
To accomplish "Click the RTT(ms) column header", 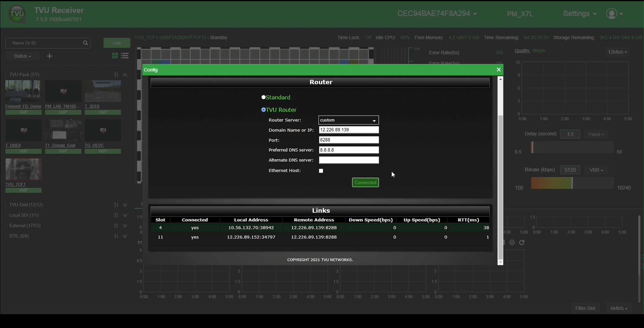I will pos(468,220).
